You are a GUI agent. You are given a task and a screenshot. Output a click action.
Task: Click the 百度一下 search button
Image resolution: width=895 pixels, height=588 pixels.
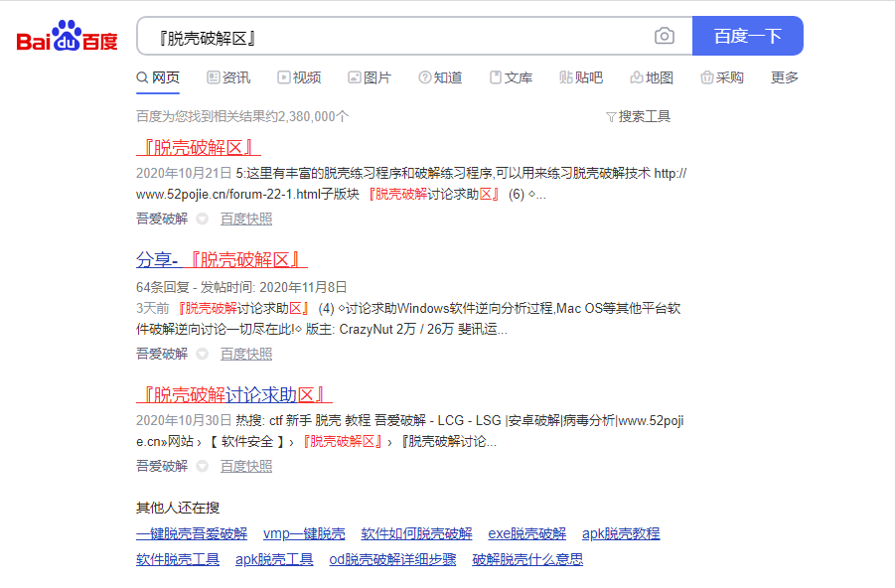(x=748, y=36)
